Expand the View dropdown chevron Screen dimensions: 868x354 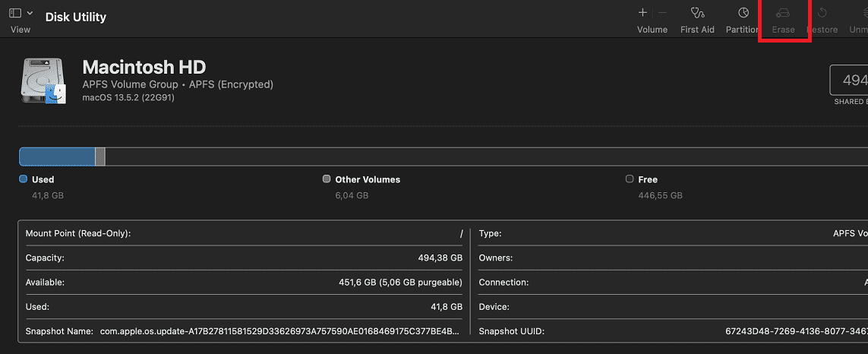coord(30,13)
